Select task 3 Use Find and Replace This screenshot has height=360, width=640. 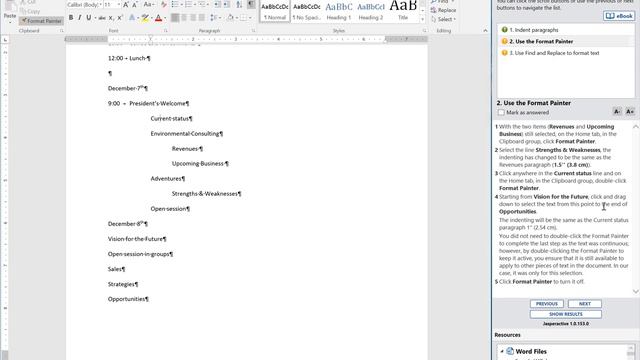[x=566, y=53]
